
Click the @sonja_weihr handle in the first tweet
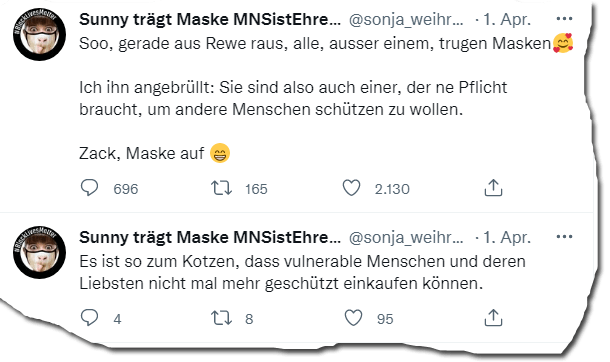click(x=406, y=20)
